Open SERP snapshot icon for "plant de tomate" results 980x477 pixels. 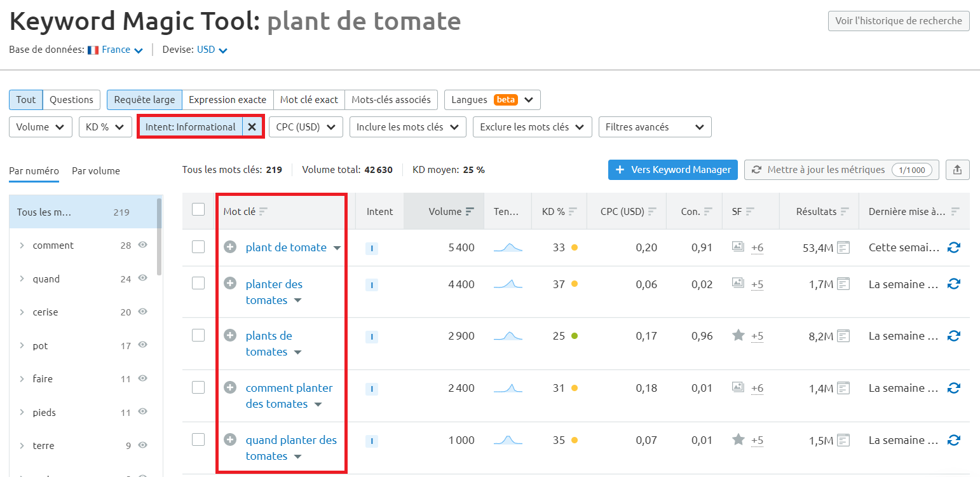pos(843,247)
